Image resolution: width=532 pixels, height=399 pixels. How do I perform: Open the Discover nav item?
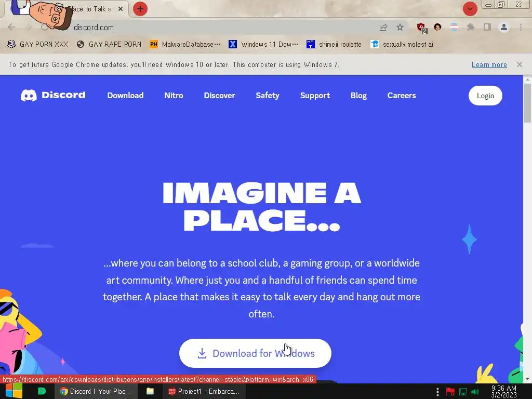(219, 96)
